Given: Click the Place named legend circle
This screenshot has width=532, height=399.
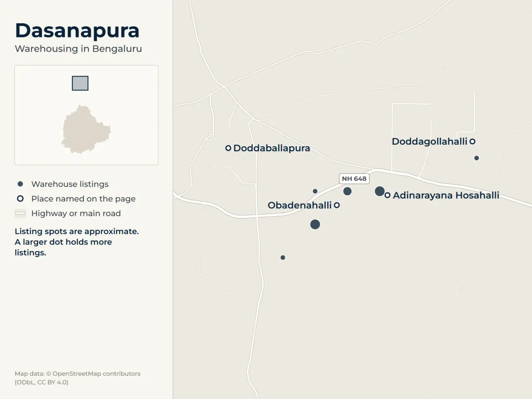Looking at the screenshot, I should point(20,199).
